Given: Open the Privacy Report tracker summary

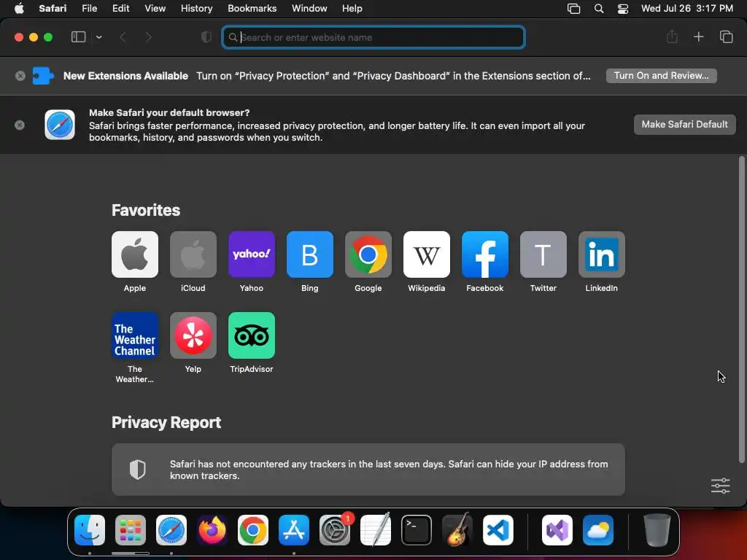Looking at the screenshot, I should (x=368, y=470).
